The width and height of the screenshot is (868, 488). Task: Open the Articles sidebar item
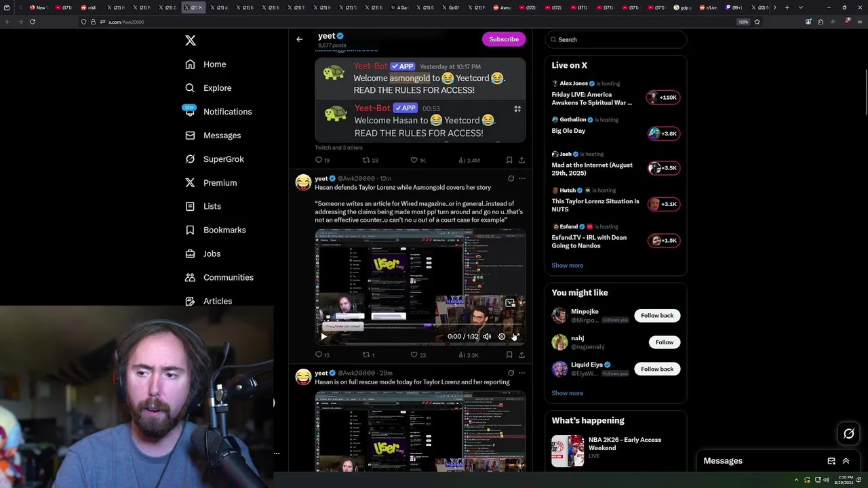tap(209, 301)
